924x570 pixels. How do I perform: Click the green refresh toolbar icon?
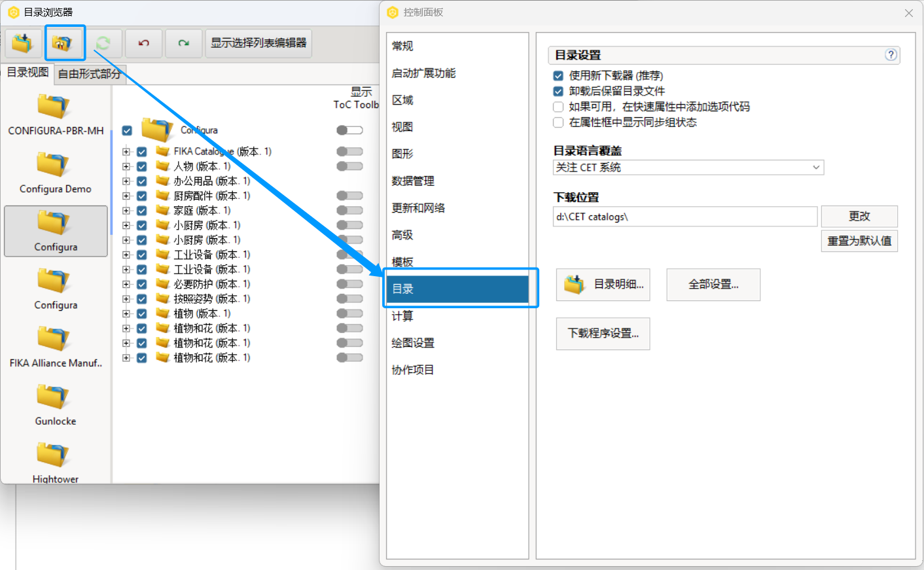click(103, 43)
